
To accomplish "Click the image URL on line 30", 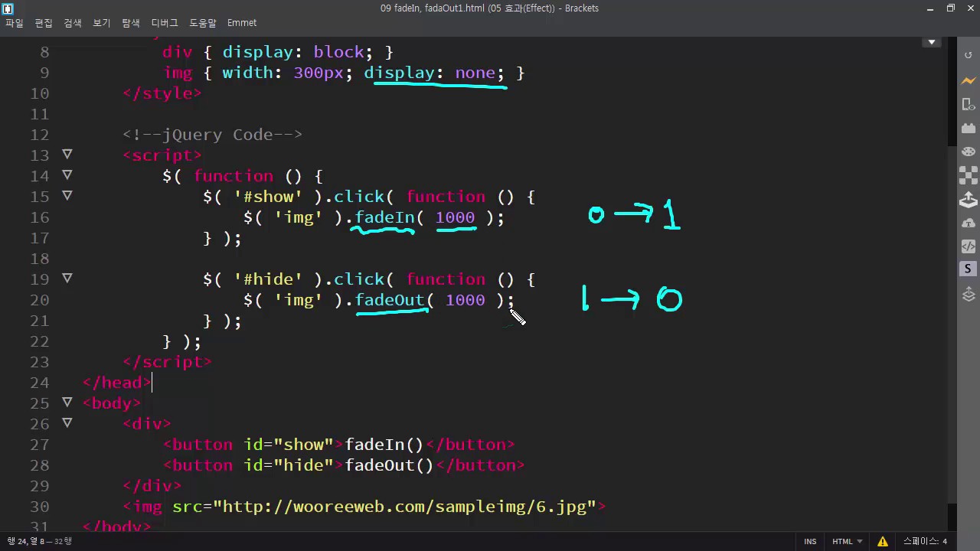I will pyautogui.click(x=404, y=507).
